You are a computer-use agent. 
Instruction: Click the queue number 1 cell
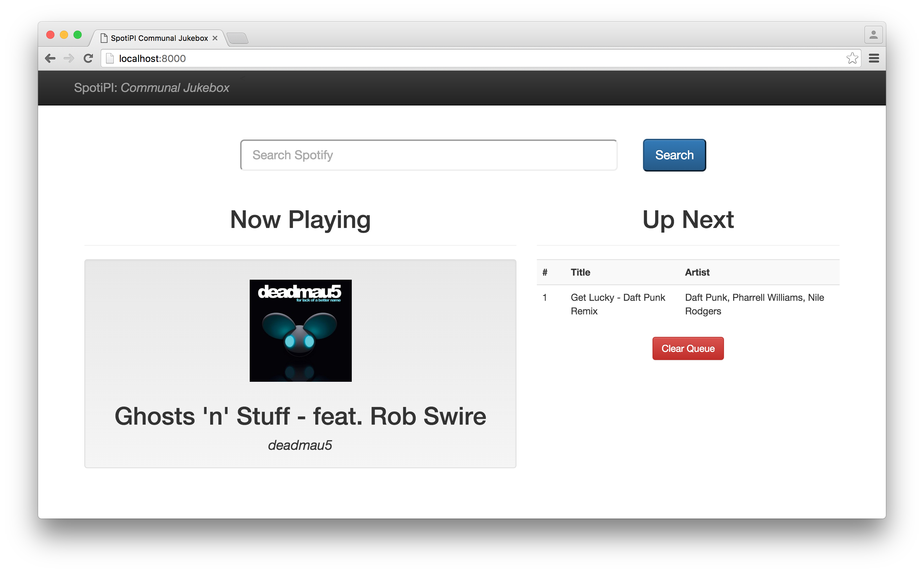point(544,297)
